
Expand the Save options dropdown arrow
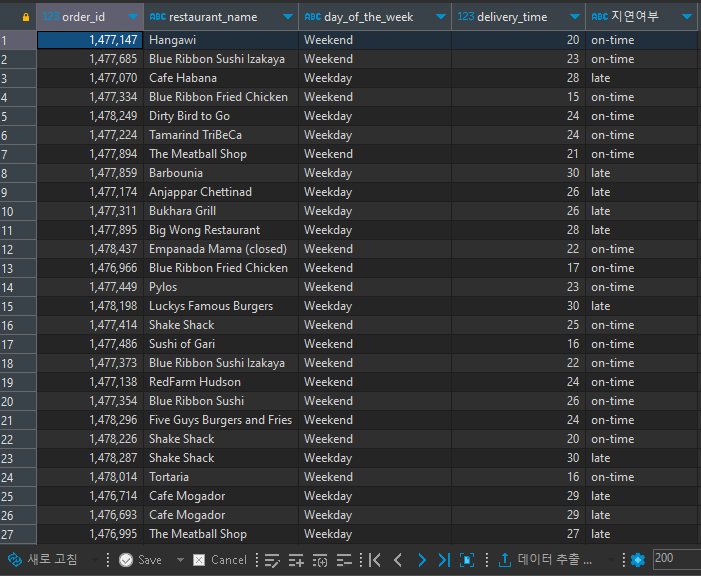click(x=180, y=560)
